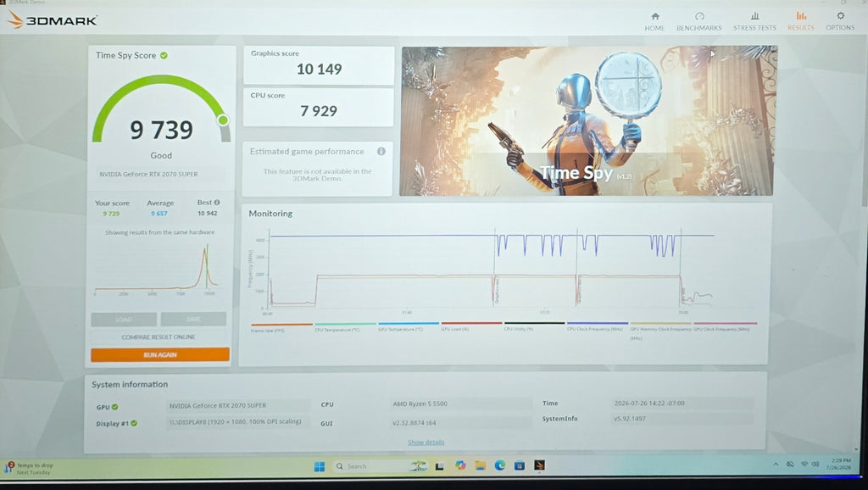This screenshot has height=490, width=868.
Task: Toggle CPU Utility (%) legend line
Action: pyautogui.click(x=534, y=326)
